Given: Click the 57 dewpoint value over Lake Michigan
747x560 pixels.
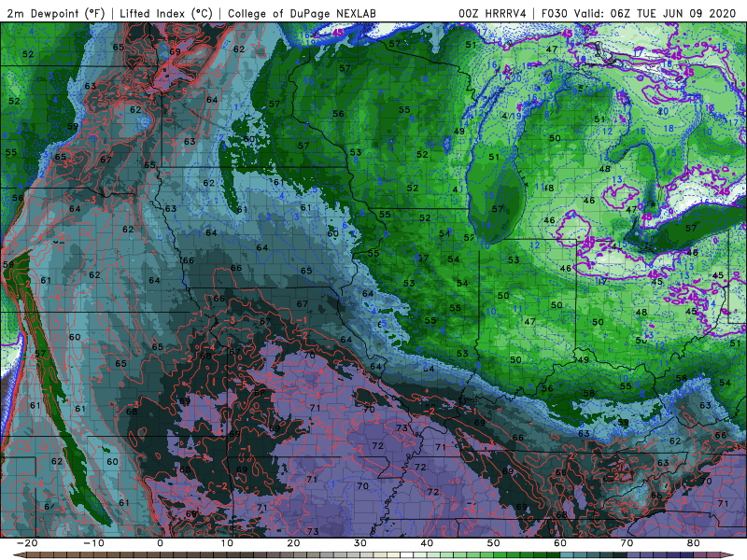Looking at the screenshot, I should click(x=498, y=209).
